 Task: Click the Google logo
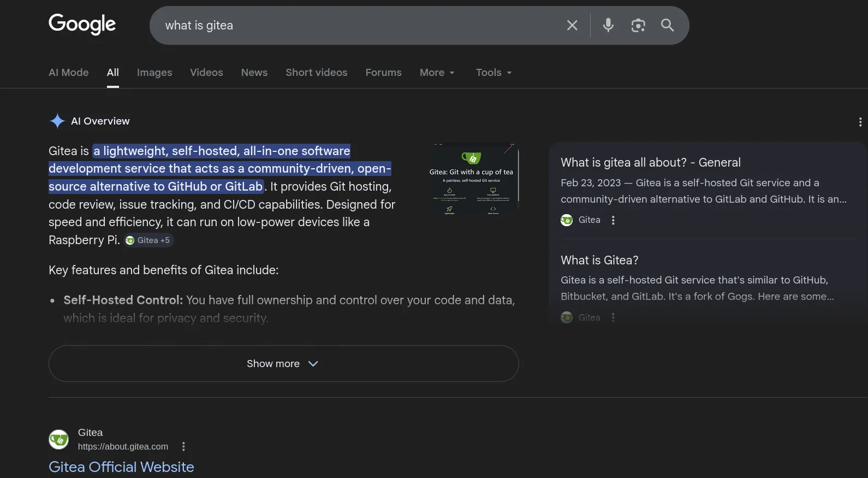[x=82, y=25]
